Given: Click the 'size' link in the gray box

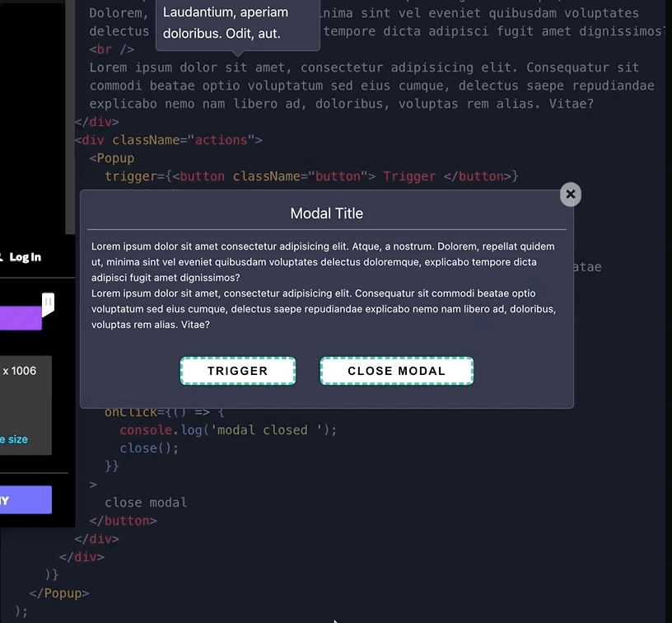Looking at the screenshot, I should click(17, 439).
